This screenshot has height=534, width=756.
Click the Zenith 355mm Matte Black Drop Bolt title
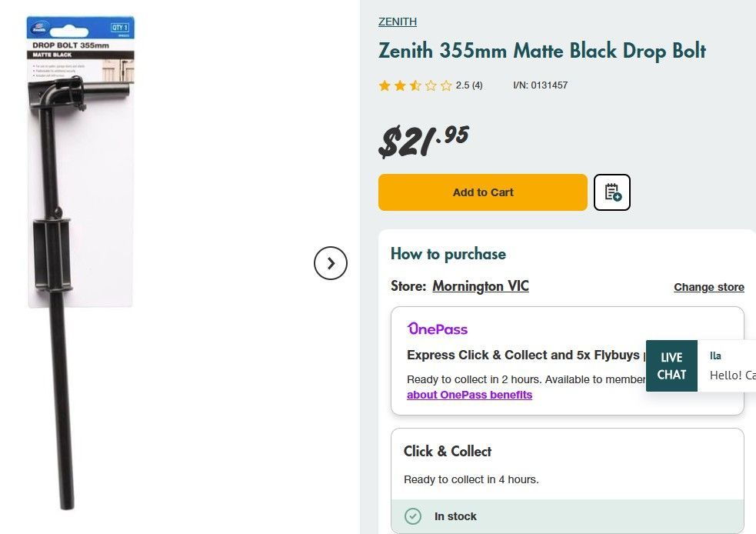tap(542, 52)
